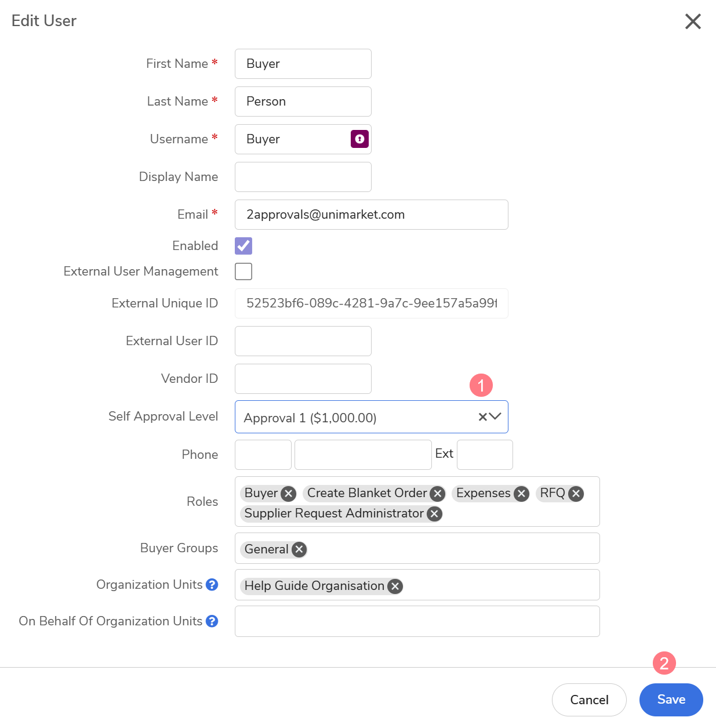The height and width of the screenshot is (728, 716).
Task: Open the On Behalf Of Organization Units selector
Action: click(x=417, y=621)
